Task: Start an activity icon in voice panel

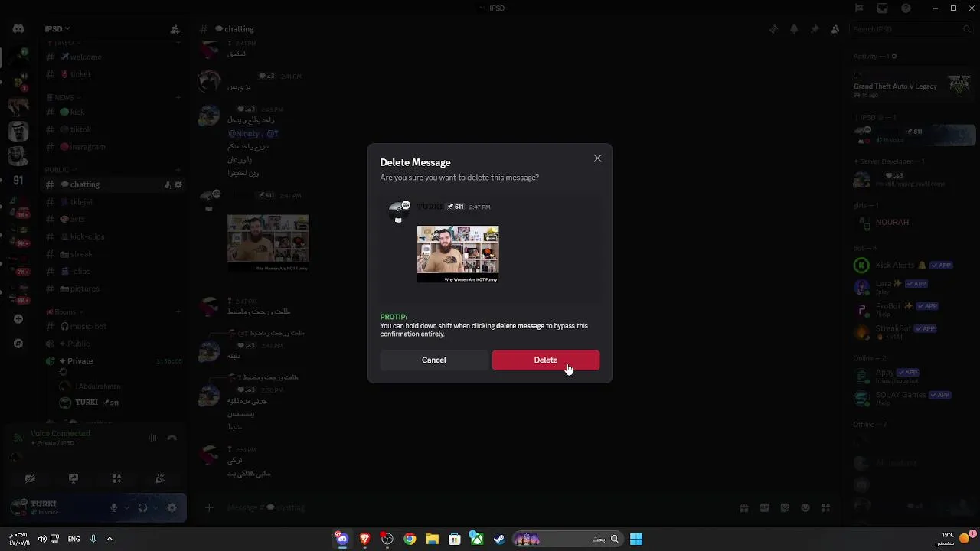Action: click(116, 479)
